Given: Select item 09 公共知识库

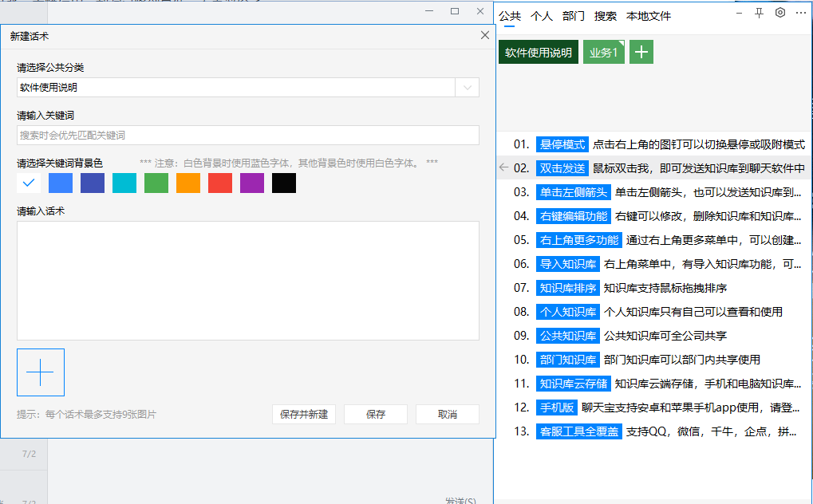Looking at the screenshot, I should click(x=653, y=336).
